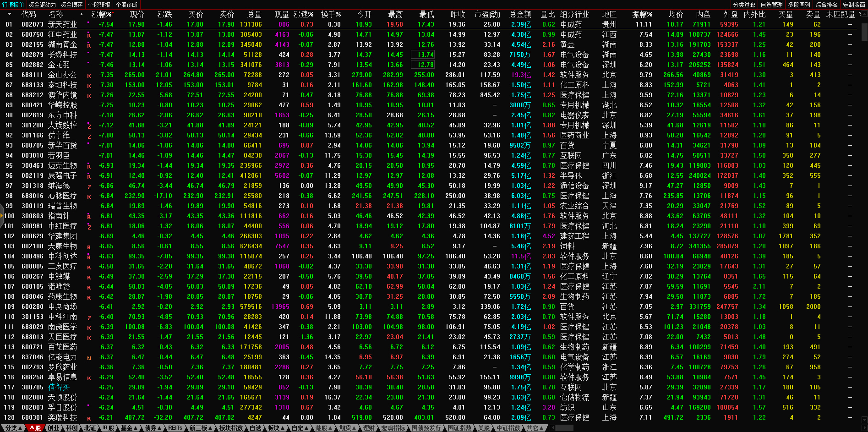Click the Z marker beside 大族数控
The height and width of the screenshot is (432, 868).
[89, 126]
